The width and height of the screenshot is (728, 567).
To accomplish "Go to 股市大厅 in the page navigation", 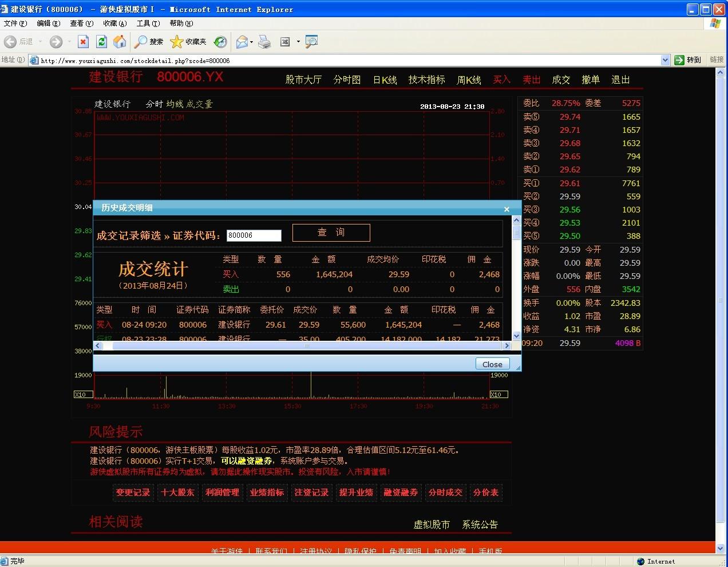I will [x=303, y=80].
